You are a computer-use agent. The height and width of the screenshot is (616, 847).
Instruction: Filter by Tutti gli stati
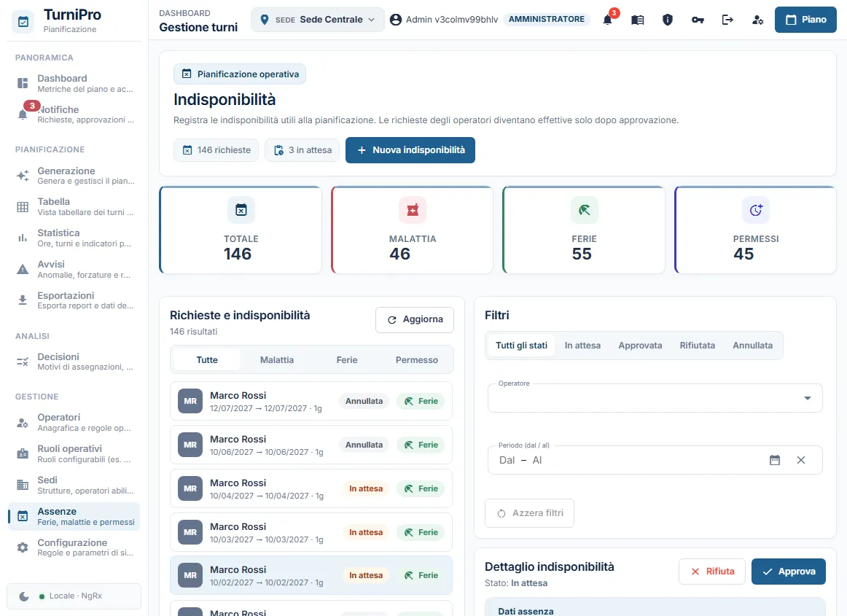(x=521, y=346)
